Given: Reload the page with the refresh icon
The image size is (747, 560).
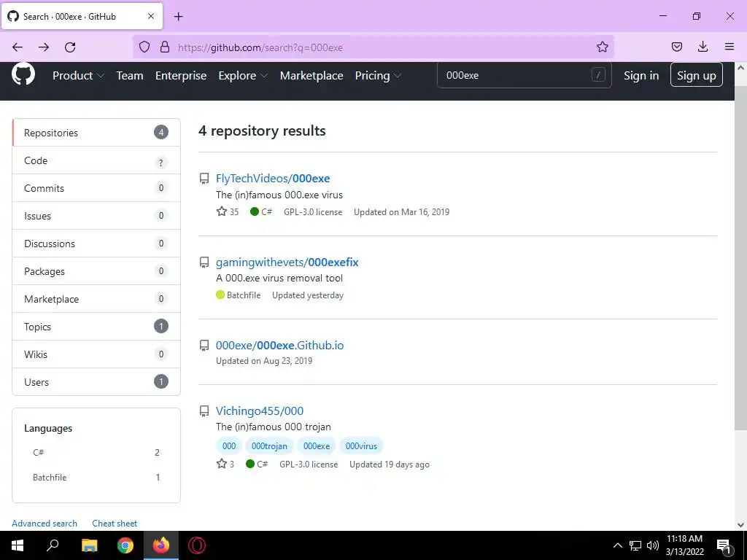Looking at the screenshot, I should click(x=70, y=47).
